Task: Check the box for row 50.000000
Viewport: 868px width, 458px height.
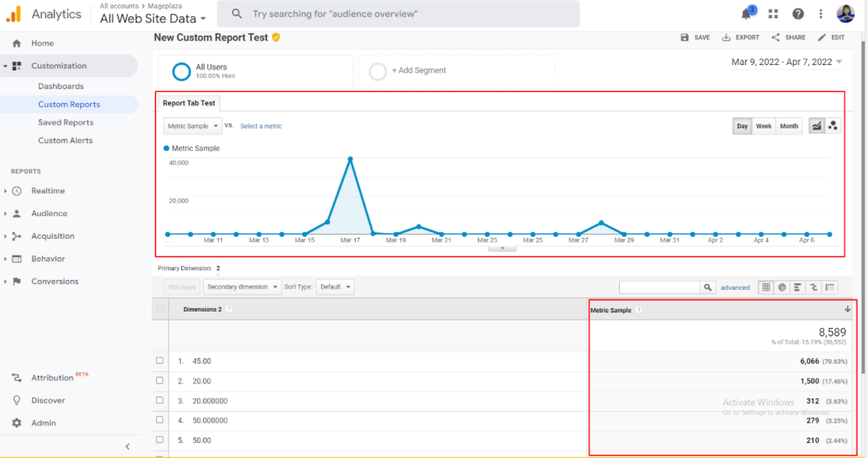Action: (159, 421)
